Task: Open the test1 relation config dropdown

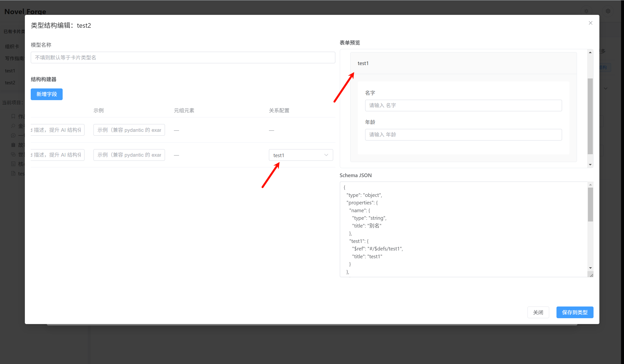Action: [x=301, y=155]
